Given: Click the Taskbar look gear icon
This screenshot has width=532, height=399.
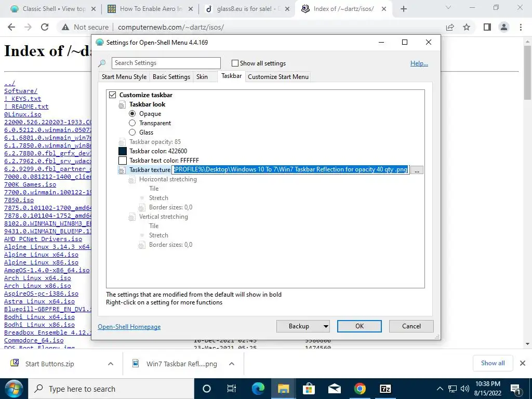Looking at the screenshot, I should [122, 105].
